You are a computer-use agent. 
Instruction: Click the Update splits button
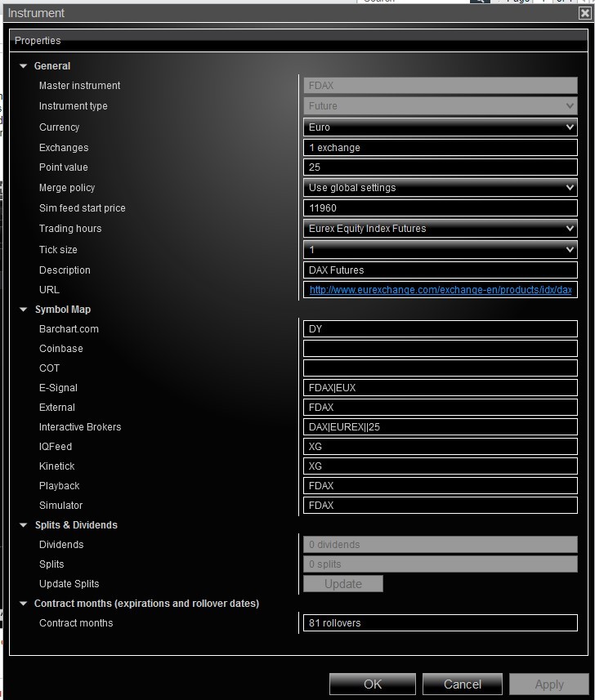pos(343,584)
